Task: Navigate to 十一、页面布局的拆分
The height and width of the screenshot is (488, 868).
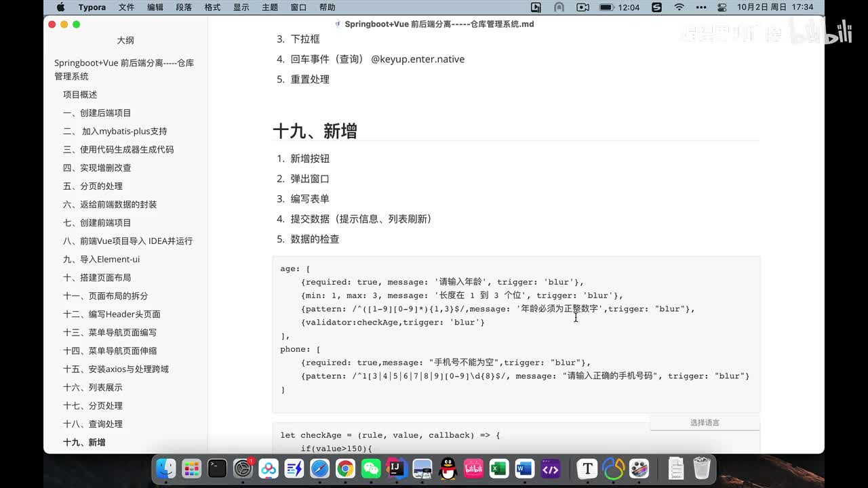Action: [106, 296]
